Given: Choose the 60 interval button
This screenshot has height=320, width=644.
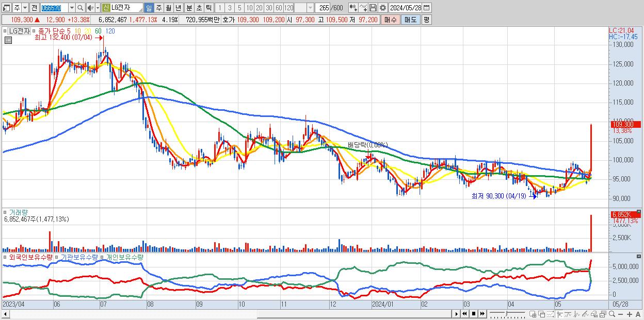Looking at the screenshot, I should pos(279,8).
